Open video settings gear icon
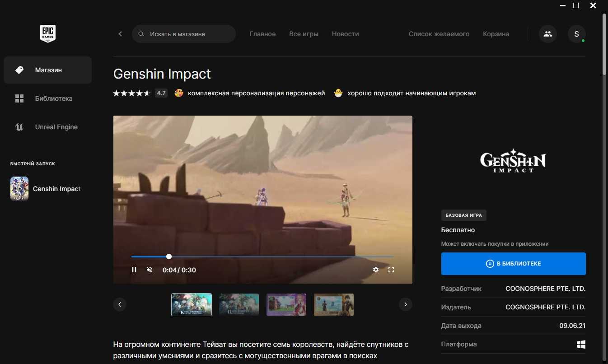 click(376, 270)
